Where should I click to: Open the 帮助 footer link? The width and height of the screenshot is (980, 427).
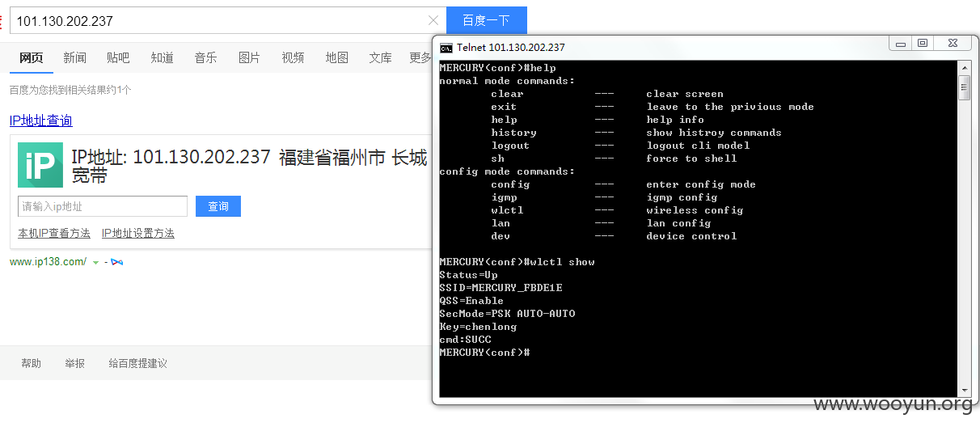point(32,363)
